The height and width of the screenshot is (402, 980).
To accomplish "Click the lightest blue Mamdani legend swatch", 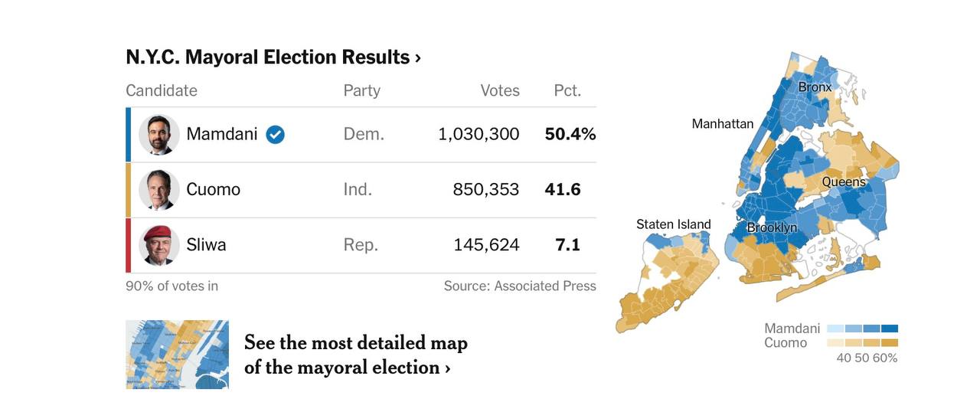I will pos(835,328).
